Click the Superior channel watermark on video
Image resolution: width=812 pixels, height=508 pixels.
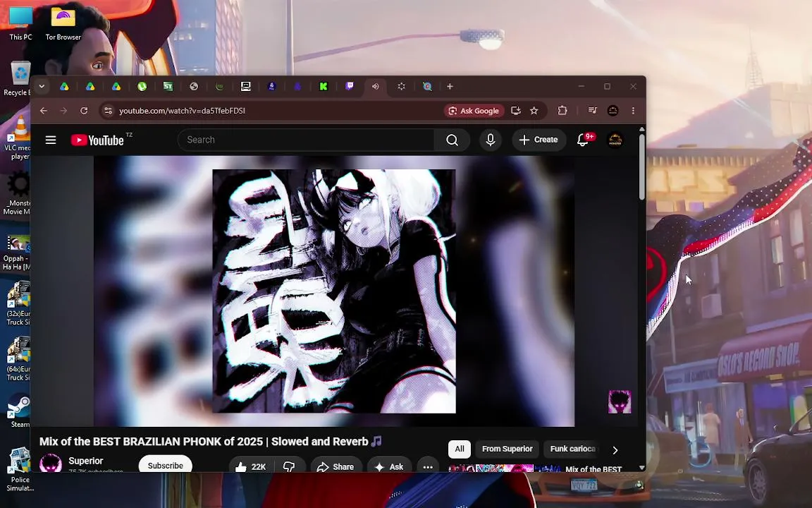tap(620, 401)
